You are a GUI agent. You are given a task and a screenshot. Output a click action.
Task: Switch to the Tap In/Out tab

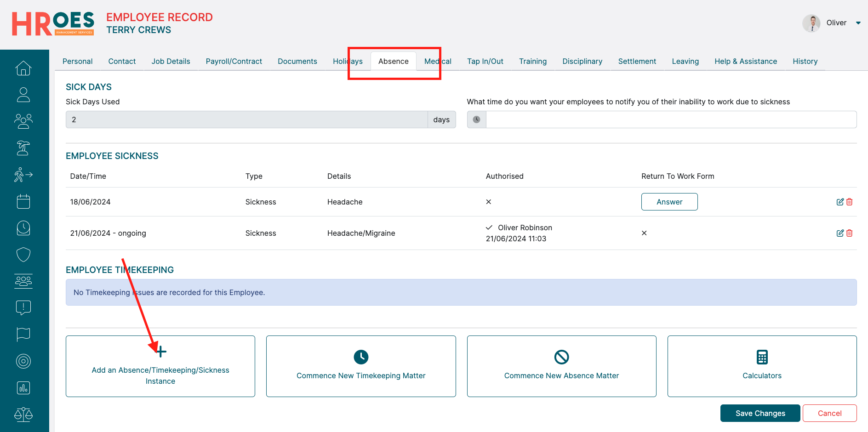coord(485,61)
